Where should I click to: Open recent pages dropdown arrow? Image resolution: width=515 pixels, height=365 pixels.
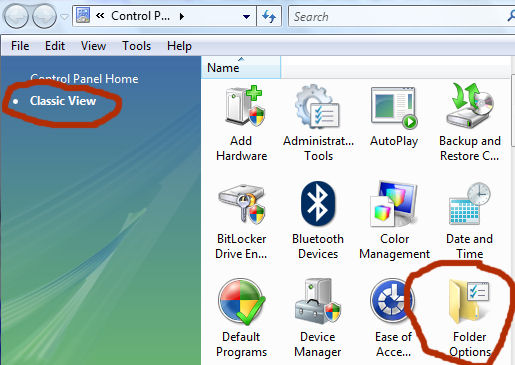(64, 16)
